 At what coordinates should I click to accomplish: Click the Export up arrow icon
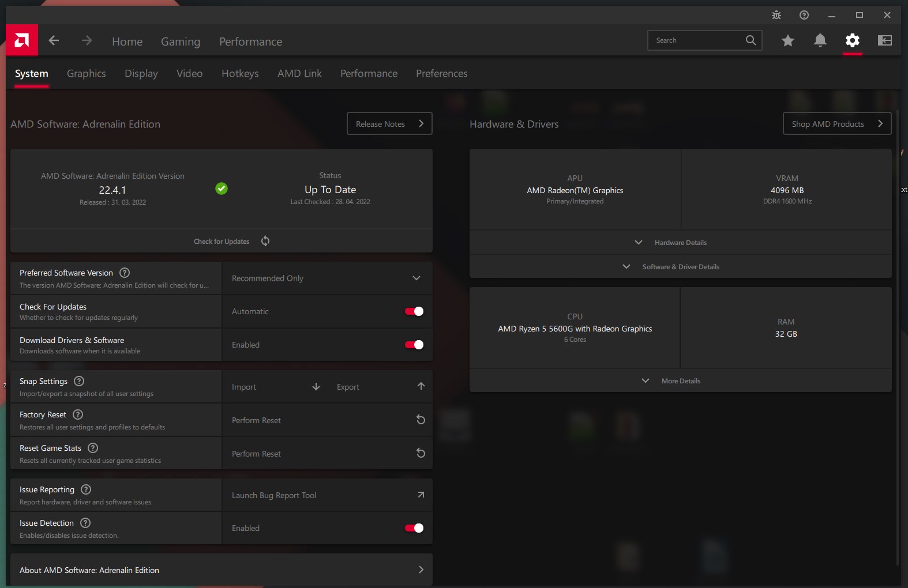coord(421,386)
